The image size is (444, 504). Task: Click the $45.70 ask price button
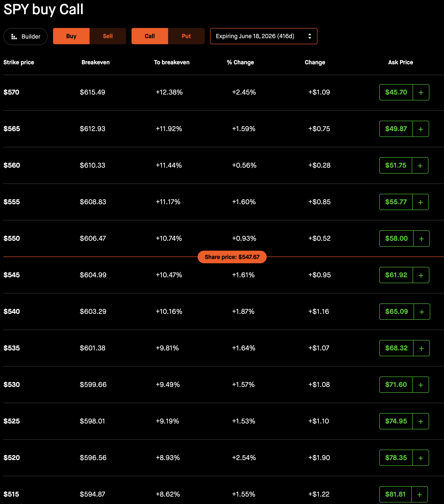tap(396, 92)
